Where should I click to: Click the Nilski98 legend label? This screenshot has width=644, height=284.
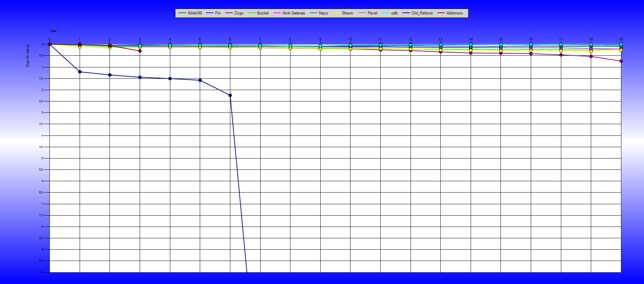point(195,13)
